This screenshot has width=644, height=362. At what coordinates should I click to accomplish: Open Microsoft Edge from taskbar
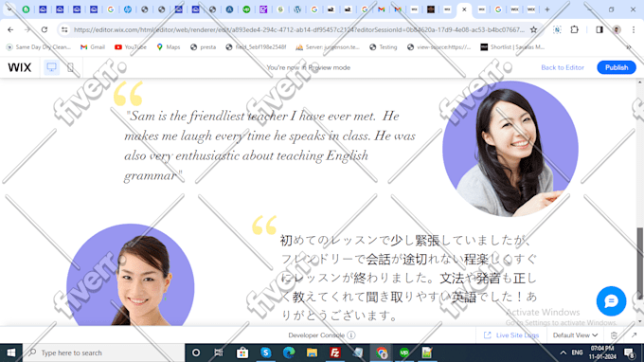point(289,353)
